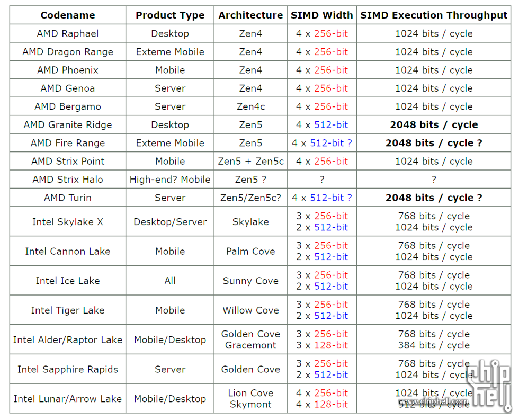Click '2 x 512-bit' in Cannon Lake row
This screenshot has width=519, height=420.
pyautogui.click(x=322, y=256)
